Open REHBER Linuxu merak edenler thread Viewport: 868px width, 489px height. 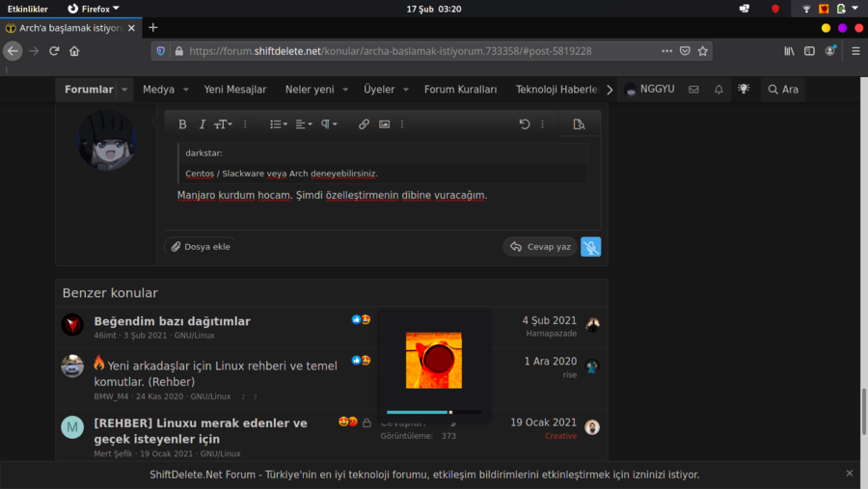point(201,431)
